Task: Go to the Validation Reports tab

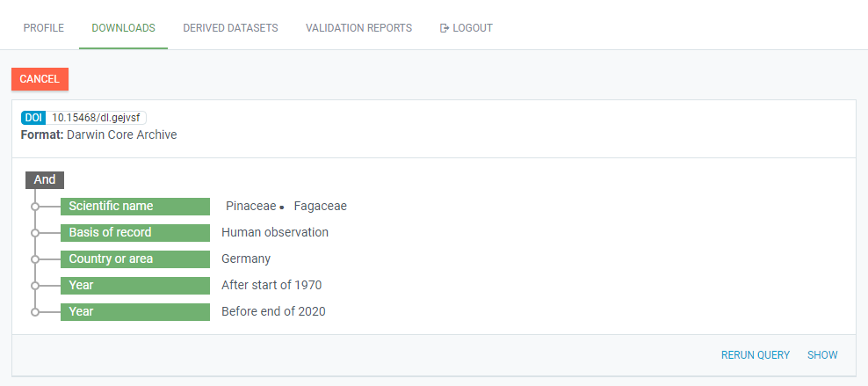Action: point(358,28)
